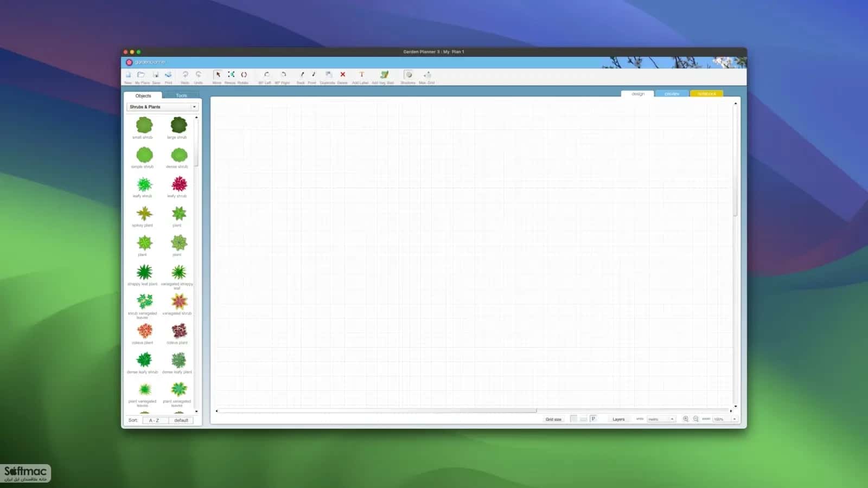Toggle the Shadows option
The image size is (868, 488).
click(409, 75)
